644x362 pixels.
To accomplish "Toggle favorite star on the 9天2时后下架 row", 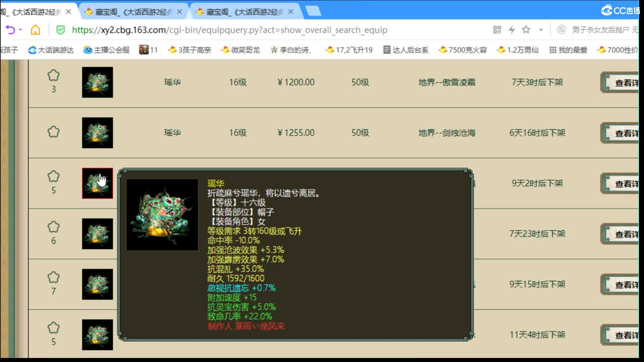I will (53, 176).
